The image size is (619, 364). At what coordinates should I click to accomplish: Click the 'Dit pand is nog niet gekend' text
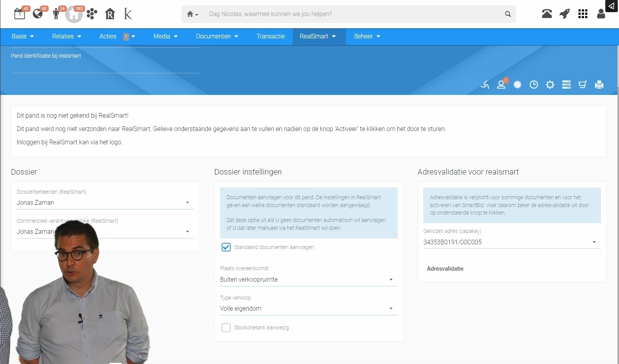point(73,116)
